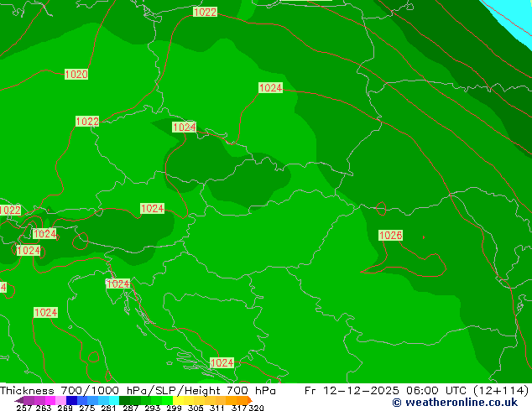Pick the cyan legend swatch
The image size is (532, 411).
114,400
